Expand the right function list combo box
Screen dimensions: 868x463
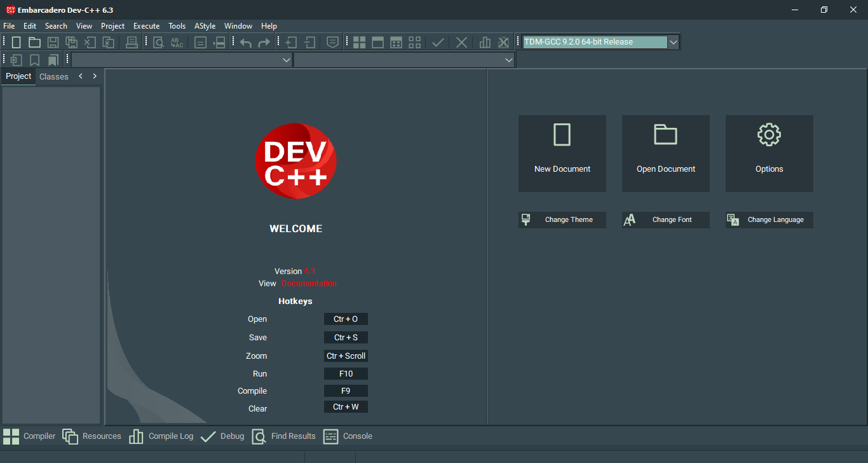coord(508,60)
